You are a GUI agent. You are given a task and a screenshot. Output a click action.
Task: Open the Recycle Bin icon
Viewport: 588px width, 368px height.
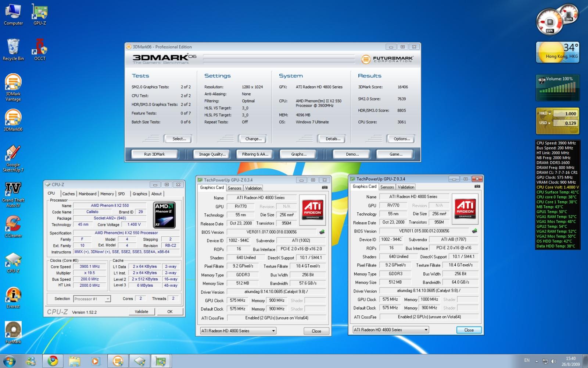pos(13,50)
